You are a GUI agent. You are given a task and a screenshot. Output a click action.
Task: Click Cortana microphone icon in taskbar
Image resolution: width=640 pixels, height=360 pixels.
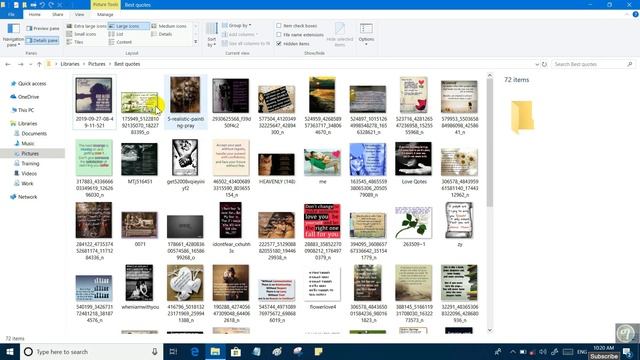pos(155,351)
